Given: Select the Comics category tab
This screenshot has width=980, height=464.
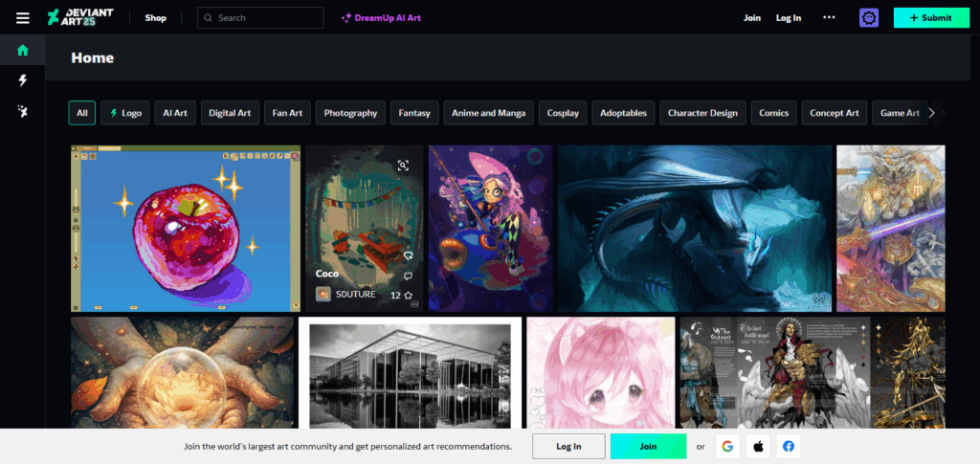Looking at the screenshot, I should click(773, 113).
